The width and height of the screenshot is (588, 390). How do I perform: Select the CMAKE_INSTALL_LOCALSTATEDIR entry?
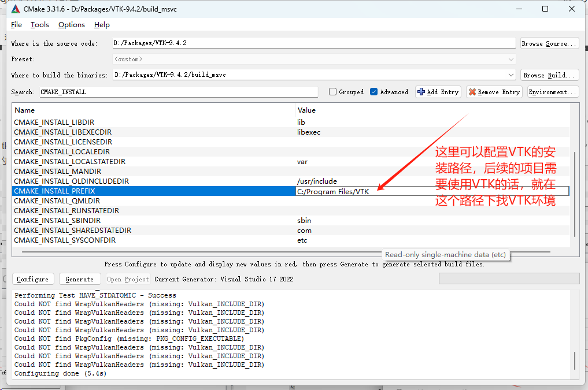[x=70, y=161]
